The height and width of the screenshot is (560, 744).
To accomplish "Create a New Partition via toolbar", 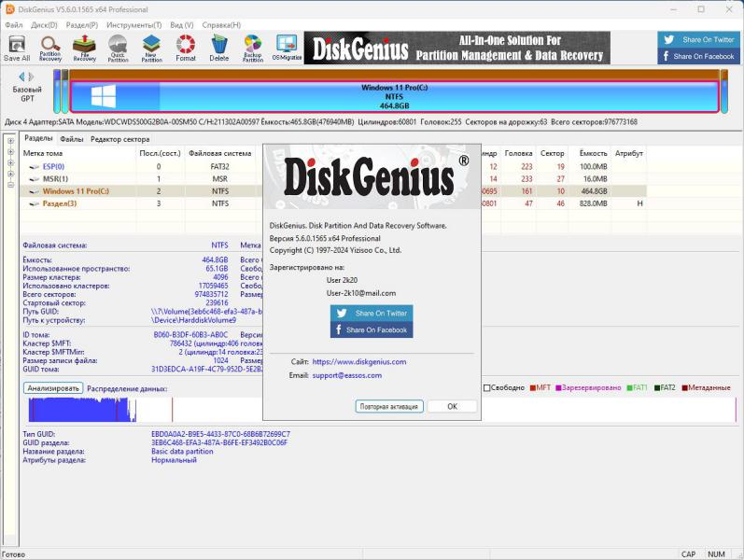I will coord(152,49).
